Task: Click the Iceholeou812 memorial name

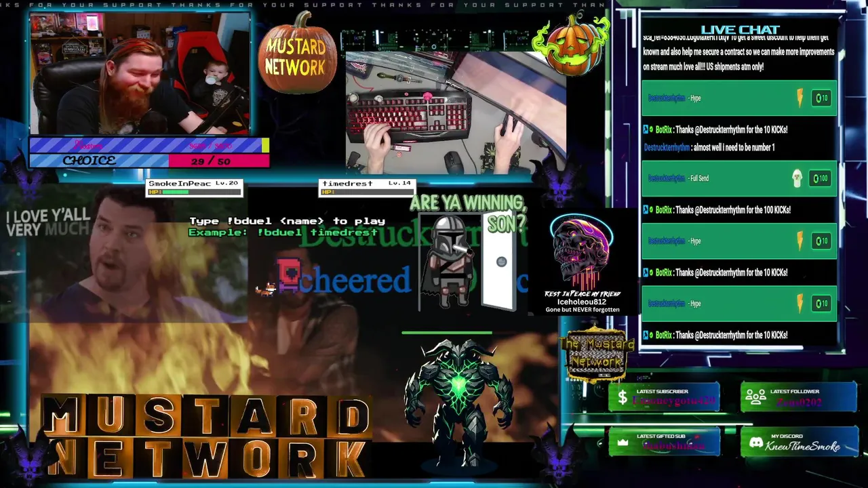Action: coord(582,302)
